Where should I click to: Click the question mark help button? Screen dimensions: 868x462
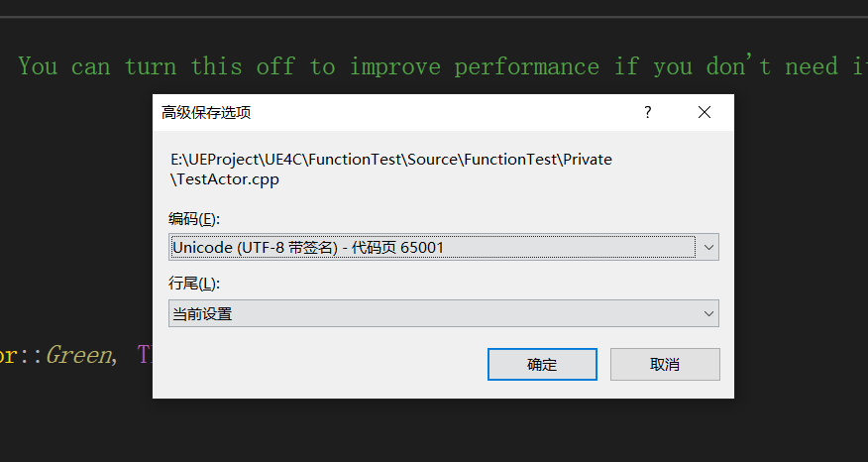tap(648, 112)
